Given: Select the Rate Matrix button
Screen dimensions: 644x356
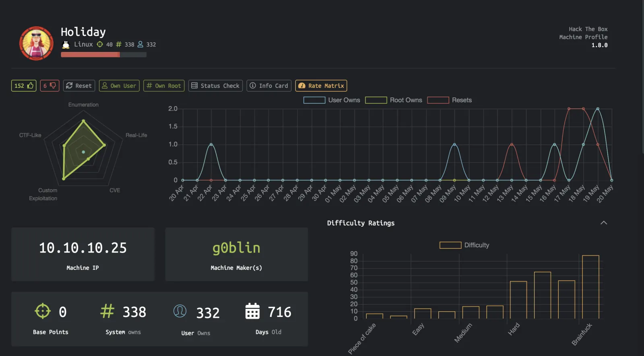Looking at the screenshot, I should click(321, 86).
